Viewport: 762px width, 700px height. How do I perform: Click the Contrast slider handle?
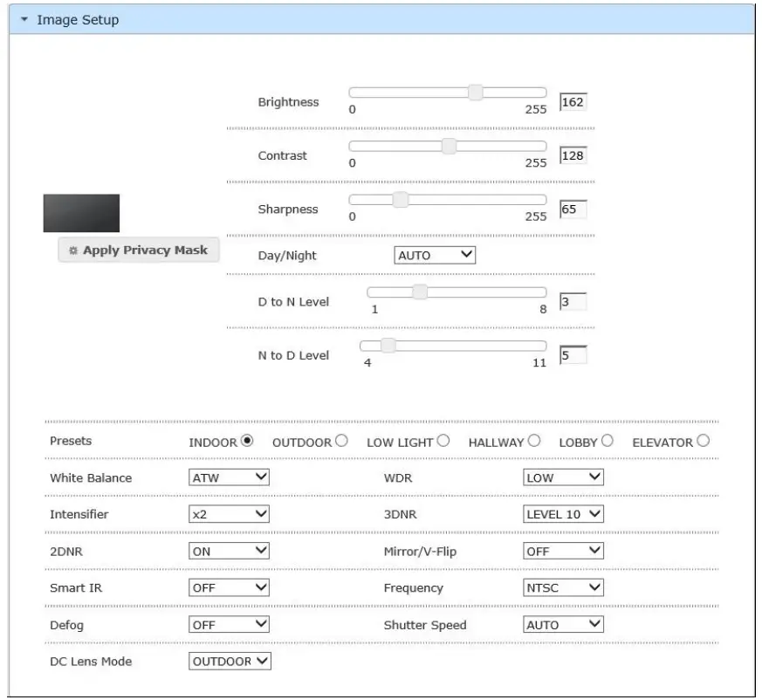449,146
